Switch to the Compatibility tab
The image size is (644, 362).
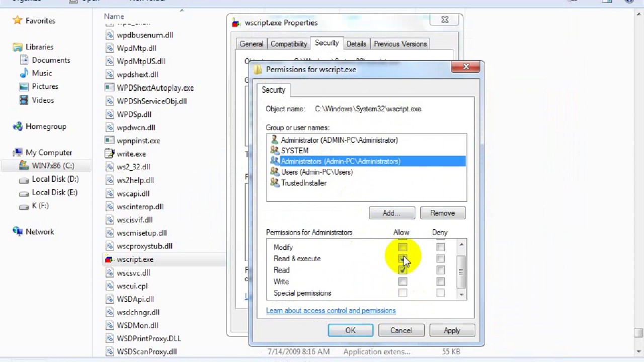[x=288, y=44]
